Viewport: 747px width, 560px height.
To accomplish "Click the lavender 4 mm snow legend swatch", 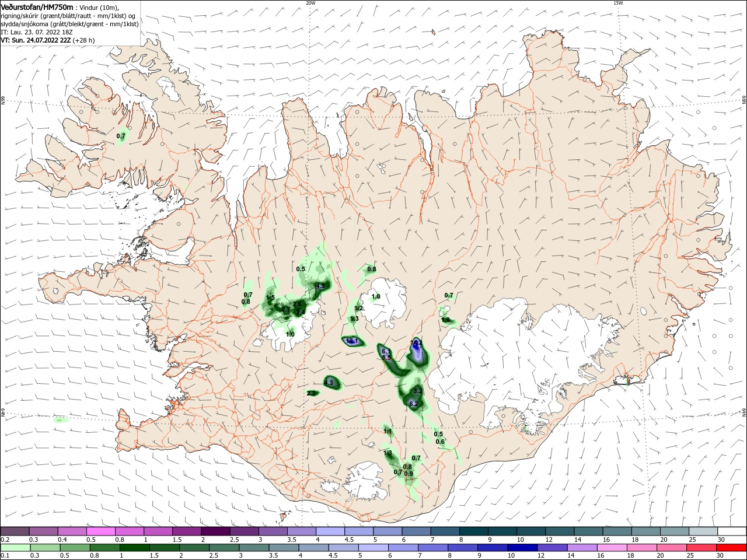I will (x=330, y=531).
